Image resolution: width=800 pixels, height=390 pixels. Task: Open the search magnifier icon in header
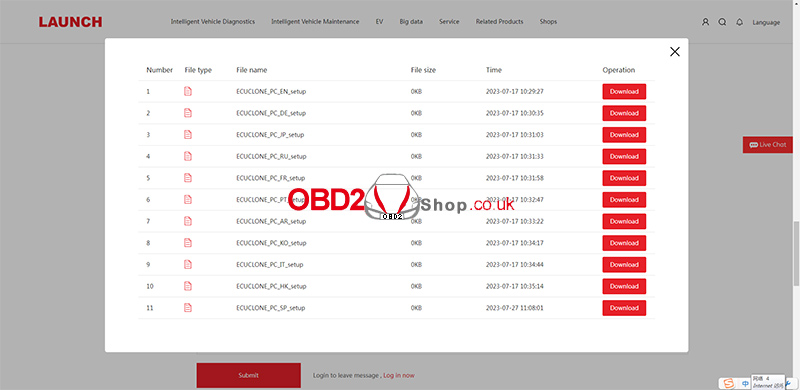[x=722, y=22]
